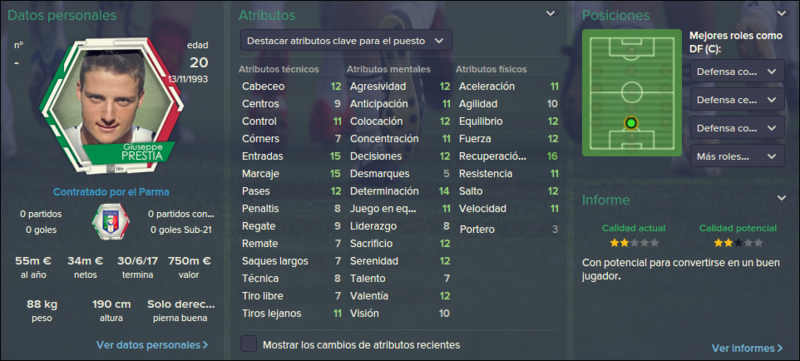The width and height of the screenshot is (800, 361).
Task: Open Ver datos personales link
Action: (152, 345)
